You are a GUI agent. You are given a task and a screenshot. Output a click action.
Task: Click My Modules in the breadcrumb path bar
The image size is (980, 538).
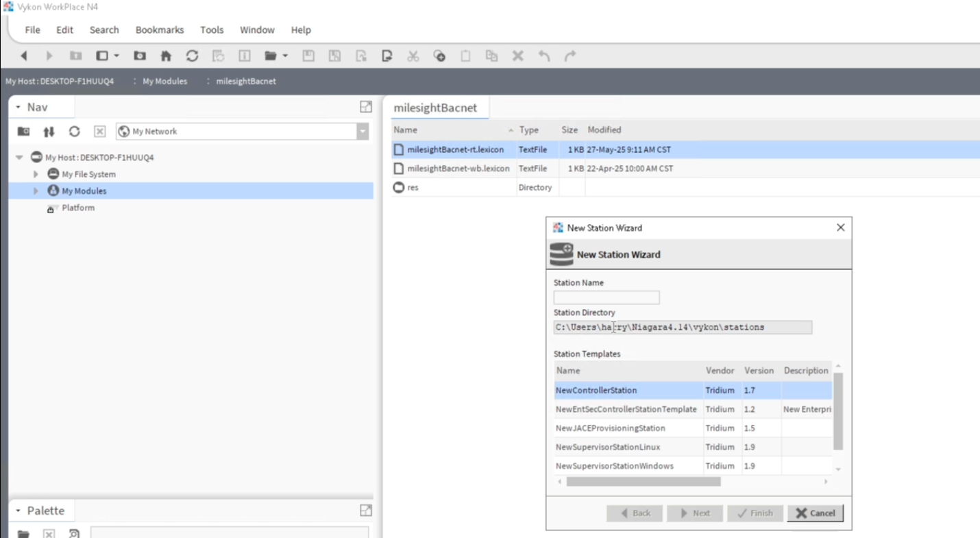[x=164, y=81]
